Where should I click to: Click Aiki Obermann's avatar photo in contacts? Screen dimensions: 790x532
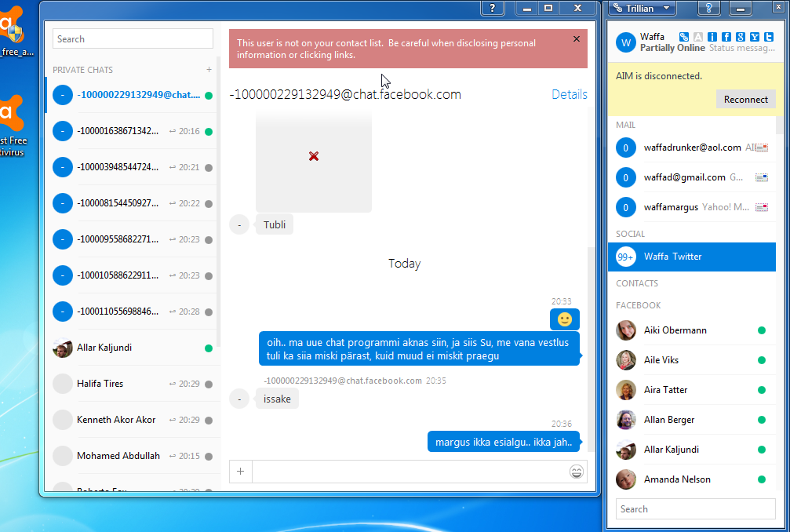626,330
